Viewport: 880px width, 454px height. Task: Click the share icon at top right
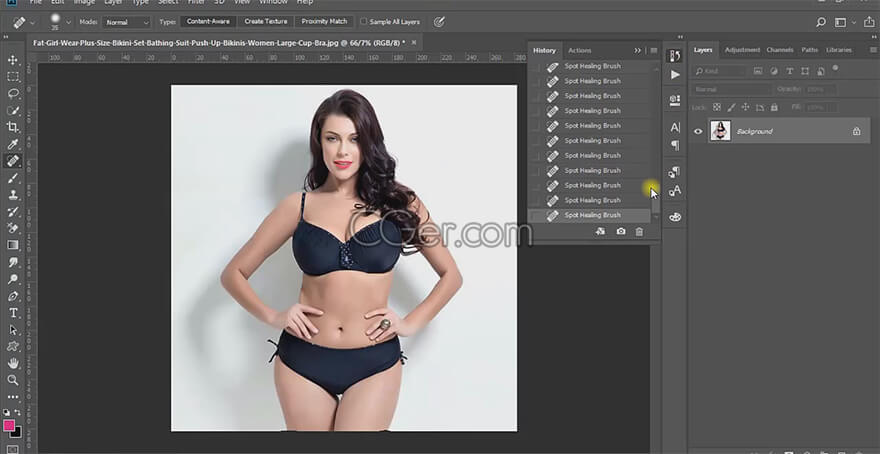(x=869, y=22)
